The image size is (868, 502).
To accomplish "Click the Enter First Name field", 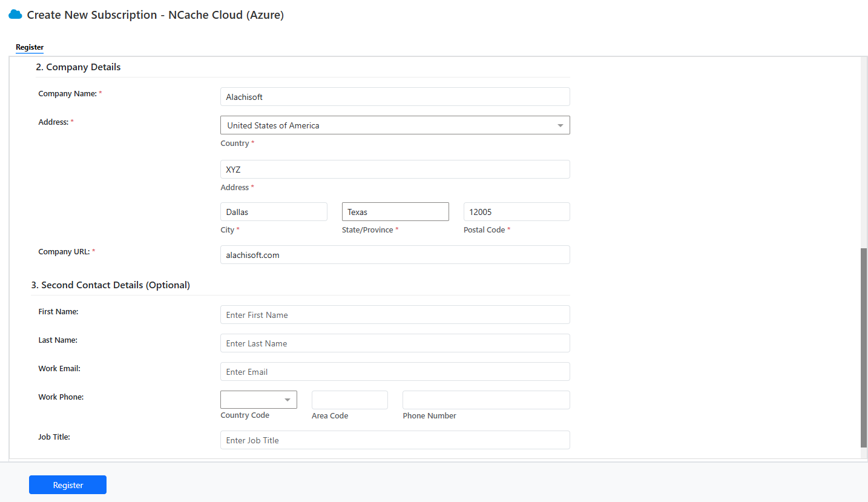I will [395, 315].
